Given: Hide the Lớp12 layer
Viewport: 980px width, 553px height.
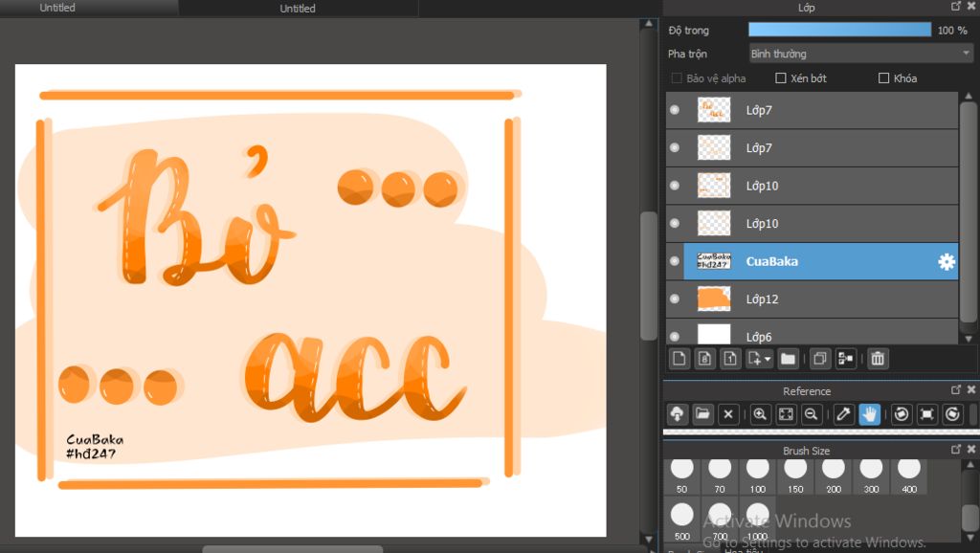Looking at the screenshot, I should [x=675, y=299].
